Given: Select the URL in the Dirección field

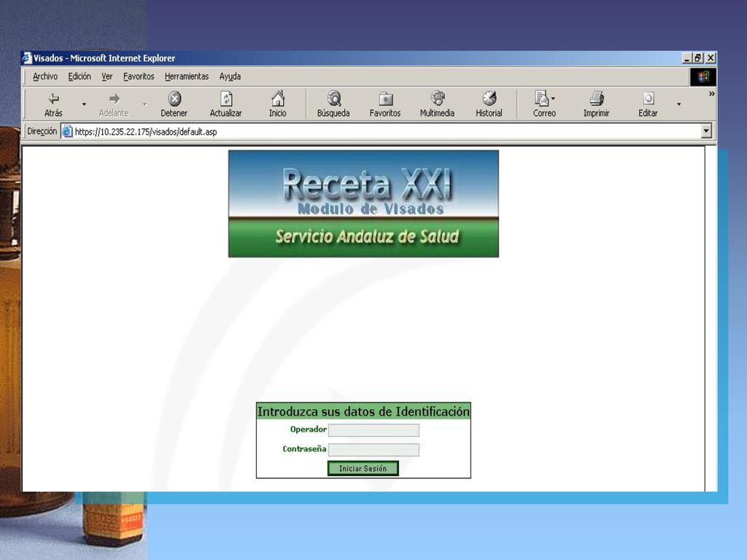Looking at the screenshot, I should click(x=146, y=132).
